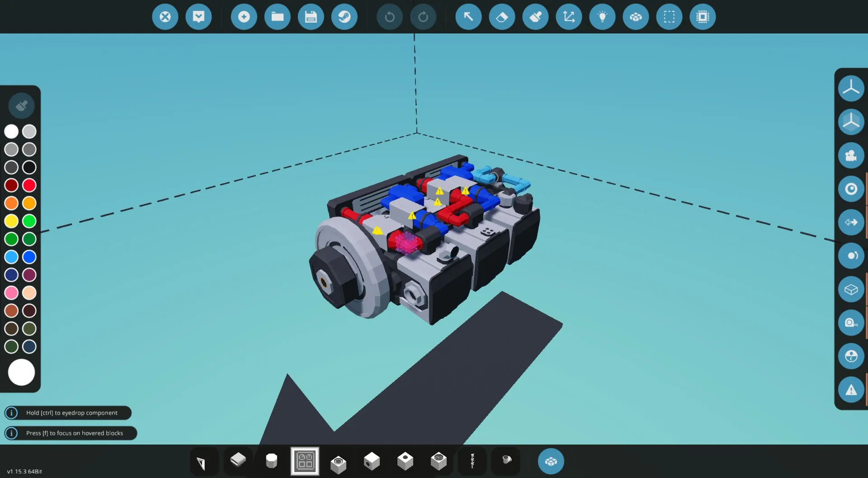Open the tape measure tool on right panel

tap(851, 322)
